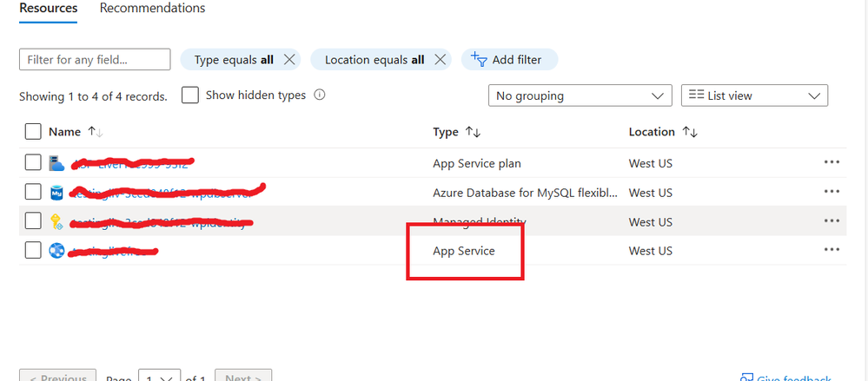Click the Add filter button
Image resolution: width=868 pixels, height=381 pixels.
pyautogui.click(x=509, y=60)
